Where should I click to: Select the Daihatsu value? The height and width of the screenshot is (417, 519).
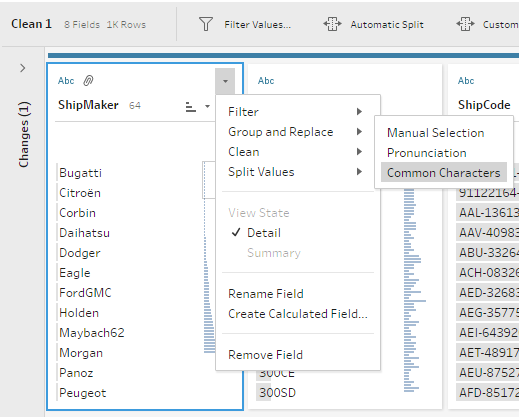pos(84,233)
